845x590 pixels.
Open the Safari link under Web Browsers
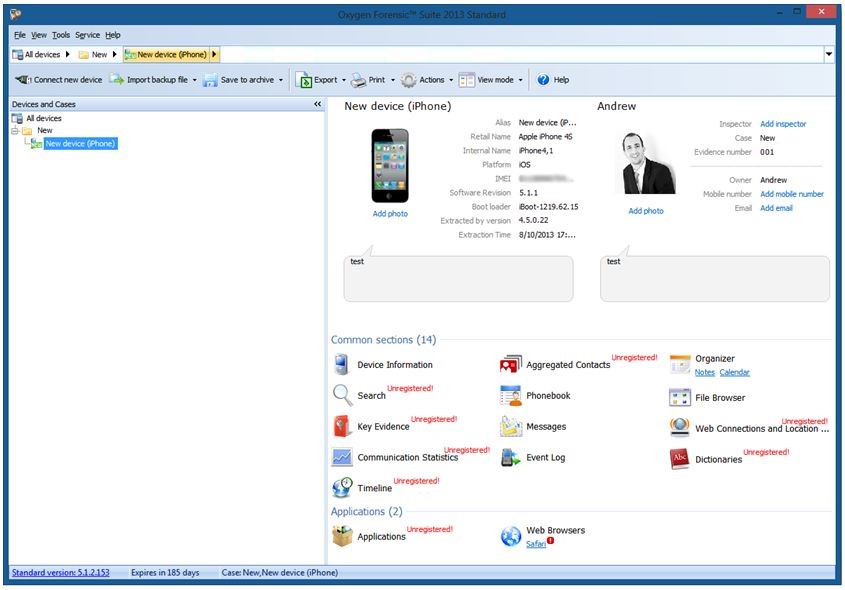pos(536,544)
